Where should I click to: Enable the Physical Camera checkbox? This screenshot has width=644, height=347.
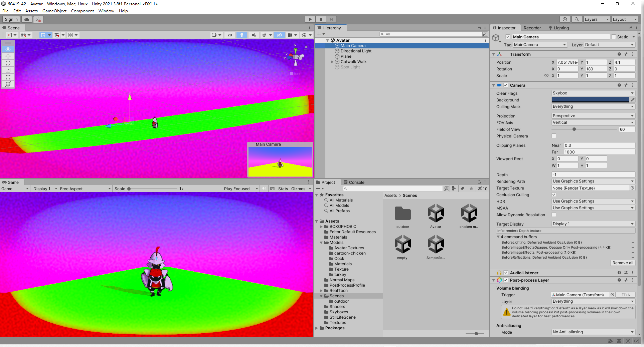coord(554,136)
